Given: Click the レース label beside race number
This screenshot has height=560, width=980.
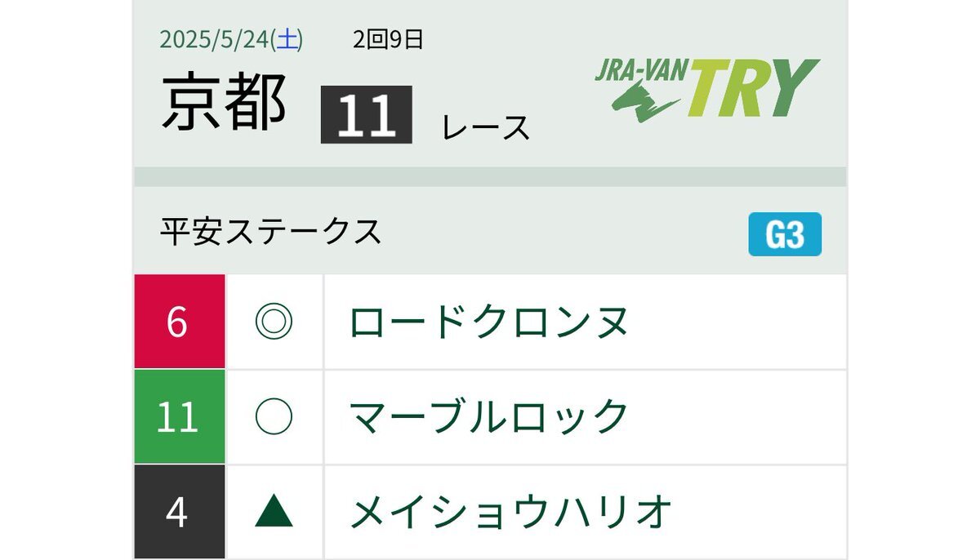Looking at the screenshot, I should (x=486, y=128).
